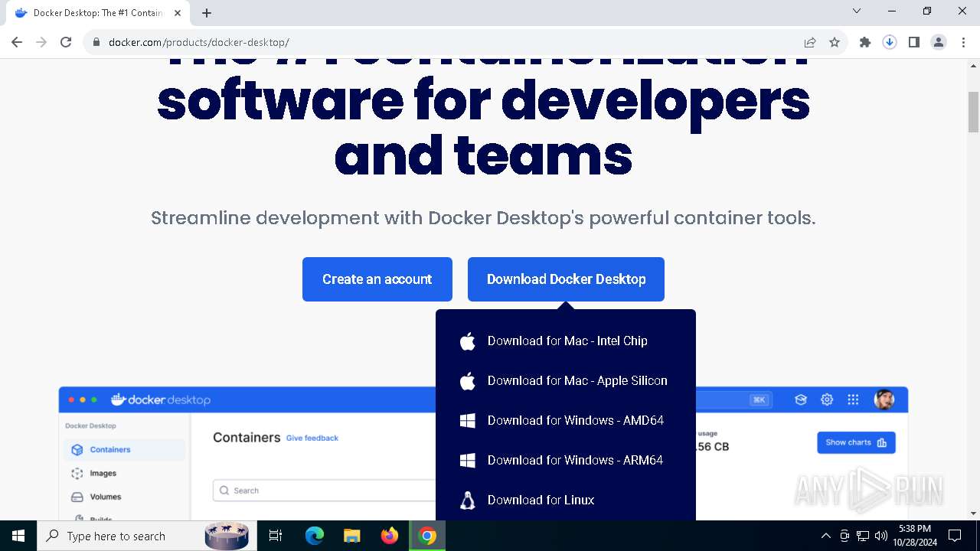The image size is (980, 551).
Task: Click the docker desktop logo in preview
Action: [161, 399]
